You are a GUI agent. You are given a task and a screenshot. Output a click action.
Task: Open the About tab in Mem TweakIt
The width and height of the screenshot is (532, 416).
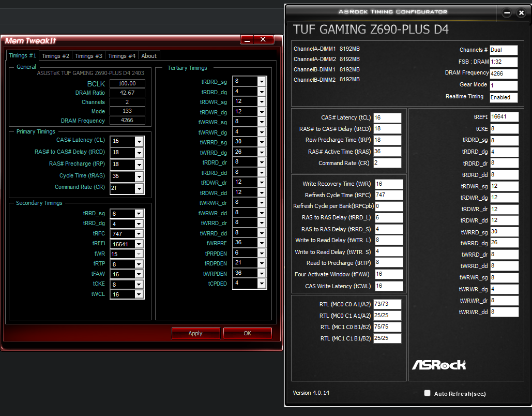pos(149,56)
